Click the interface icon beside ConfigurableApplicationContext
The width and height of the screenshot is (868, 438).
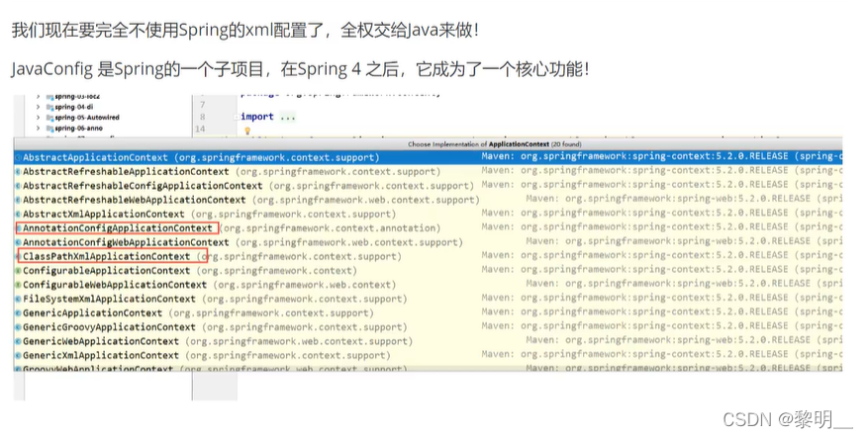[18, 271]
